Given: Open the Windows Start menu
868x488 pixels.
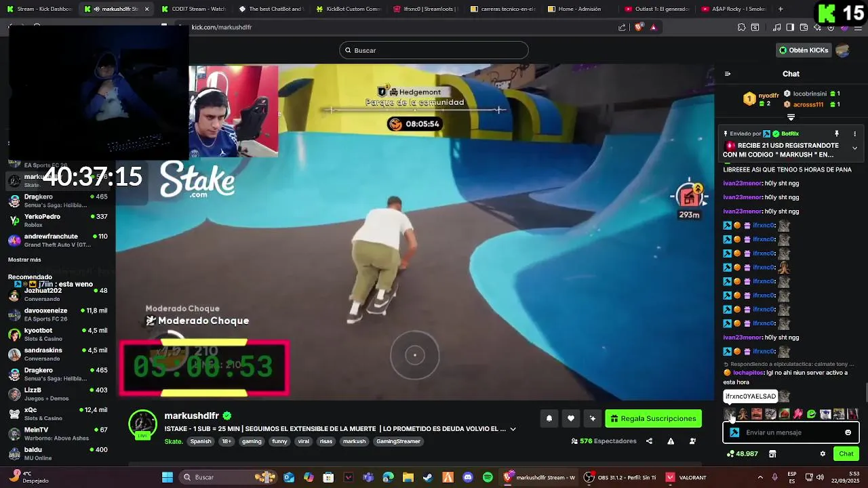Looking at the screenshot, I should pyautogui.click(x=167, y=477).
